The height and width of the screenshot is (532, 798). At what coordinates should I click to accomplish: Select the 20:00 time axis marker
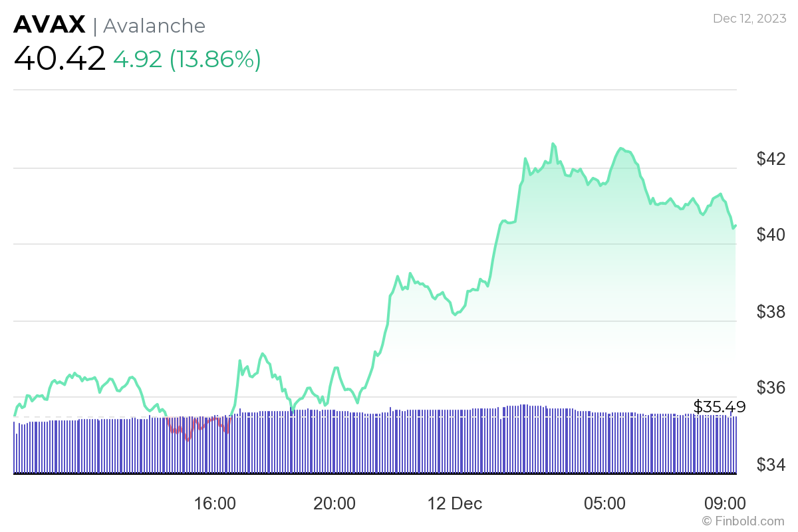(x=334, y=503)
